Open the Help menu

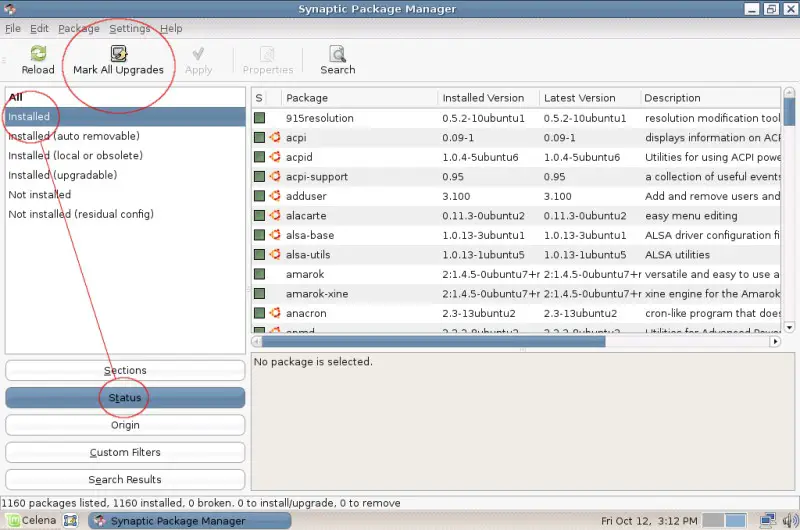[171, 29]
